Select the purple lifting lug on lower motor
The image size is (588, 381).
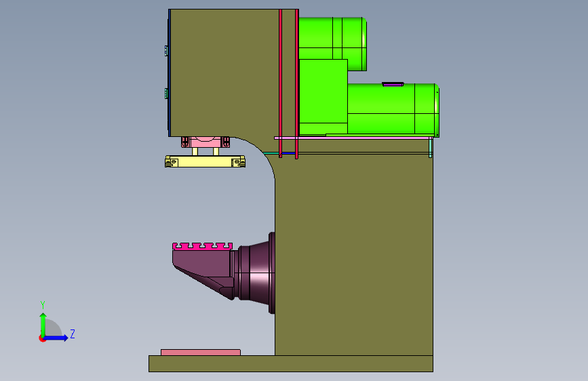click(x=393, y=84)
